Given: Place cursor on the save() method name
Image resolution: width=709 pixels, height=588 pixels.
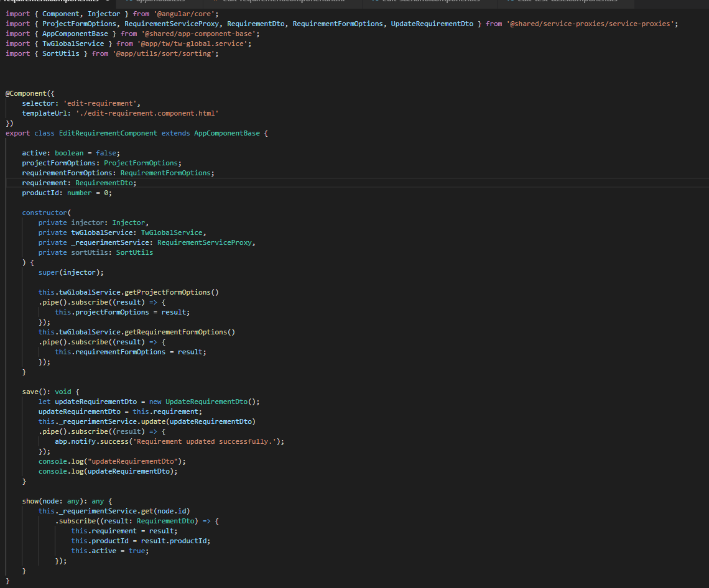Looking at the screenshot, I should (30, 391).
